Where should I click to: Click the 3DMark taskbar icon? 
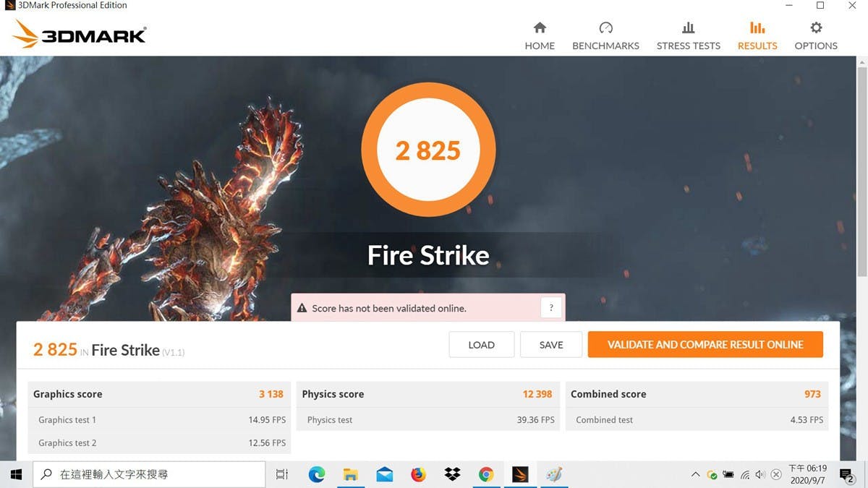pos(520,474)
